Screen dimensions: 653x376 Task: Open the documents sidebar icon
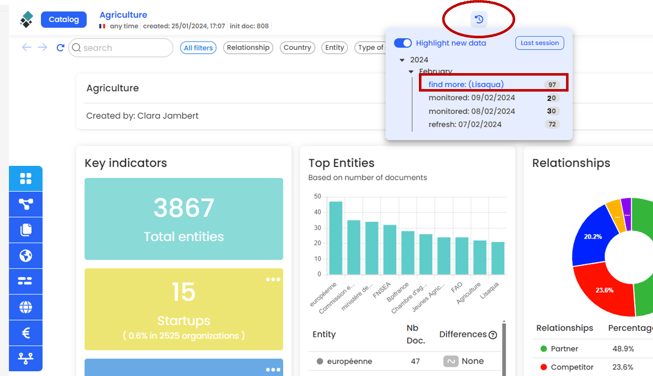(26, 230)
